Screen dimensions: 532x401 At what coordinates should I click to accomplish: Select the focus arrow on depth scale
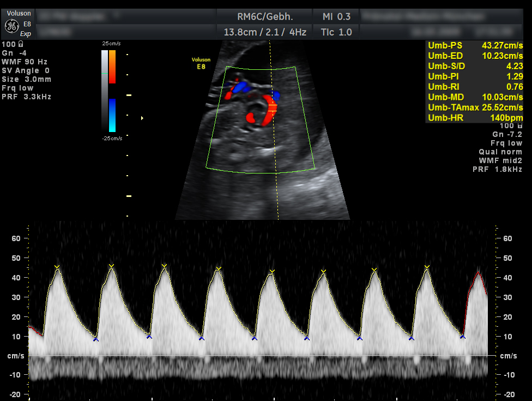(142, 118)
